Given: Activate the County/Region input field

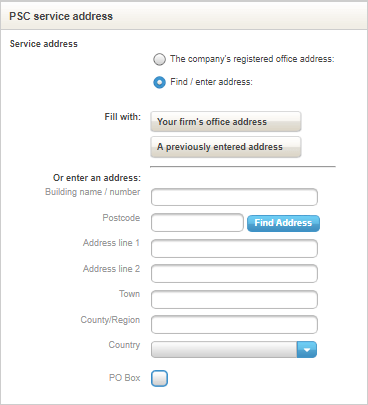Looking at the screenshot, I should [234, 325].
